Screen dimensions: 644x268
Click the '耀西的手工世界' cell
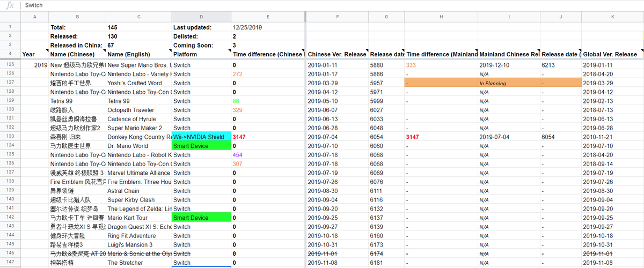[77, 83]
